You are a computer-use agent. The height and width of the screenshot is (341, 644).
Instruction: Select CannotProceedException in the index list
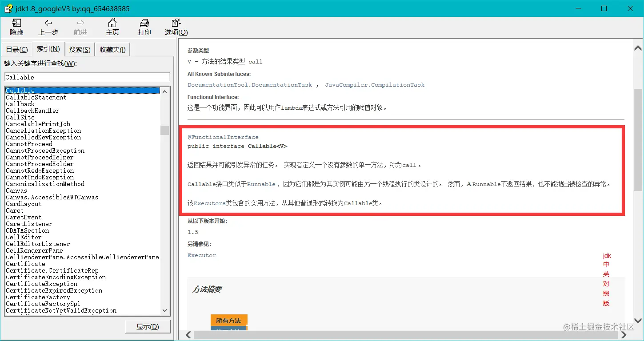45,151
